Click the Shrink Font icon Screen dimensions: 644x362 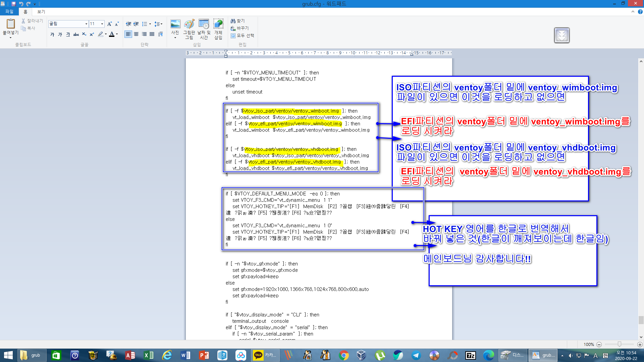point(117,24)
